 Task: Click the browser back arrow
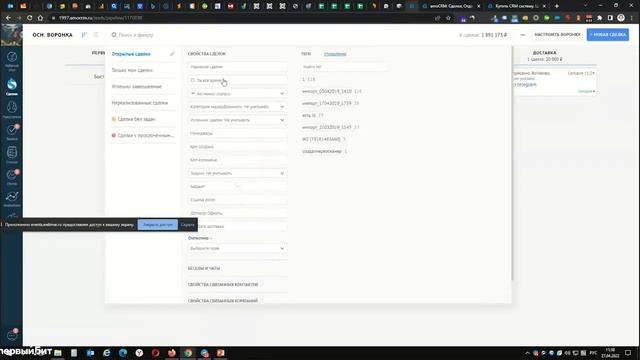pyautogui.click(x=8, y=18)
